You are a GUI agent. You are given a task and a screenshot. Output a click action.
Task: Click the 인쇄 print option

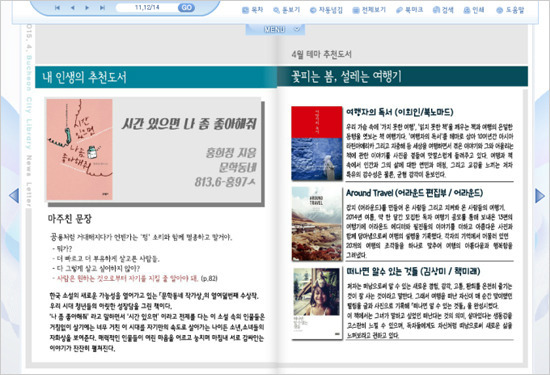point(474,10)
